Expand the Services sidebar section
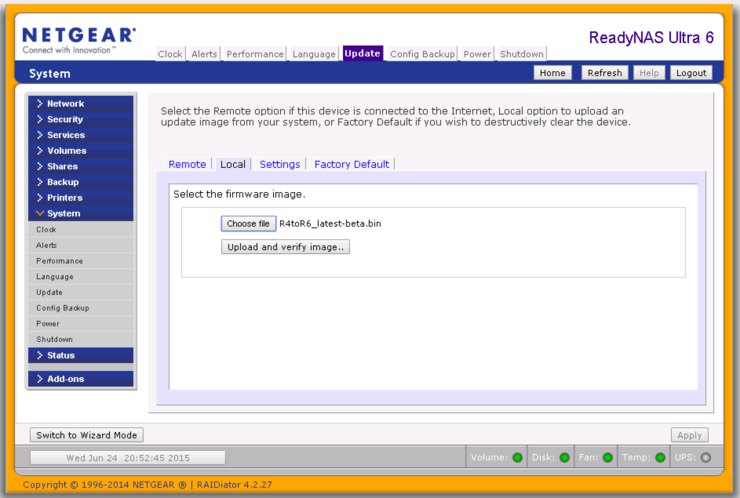The image size is (740, 498). (x=81, y=135)
